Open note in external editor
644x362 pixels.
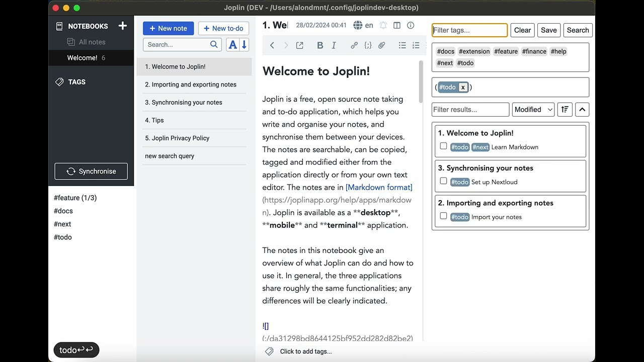click(x=300, y=45)
